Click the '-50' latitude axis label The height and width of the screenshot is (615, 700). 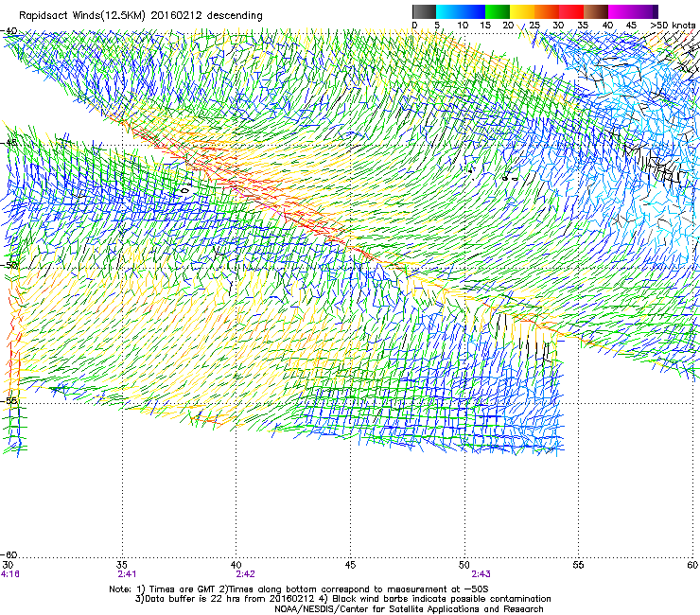click(9, 265)
